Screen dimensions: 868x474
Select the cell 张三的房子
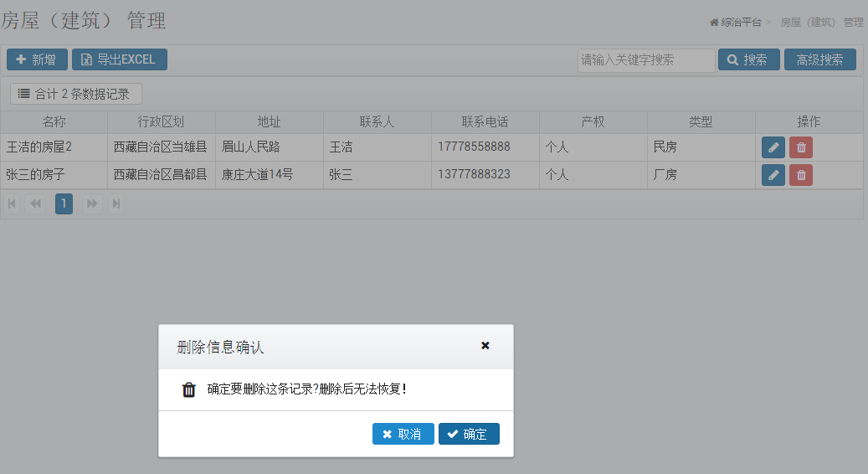[x=54, y=175]
